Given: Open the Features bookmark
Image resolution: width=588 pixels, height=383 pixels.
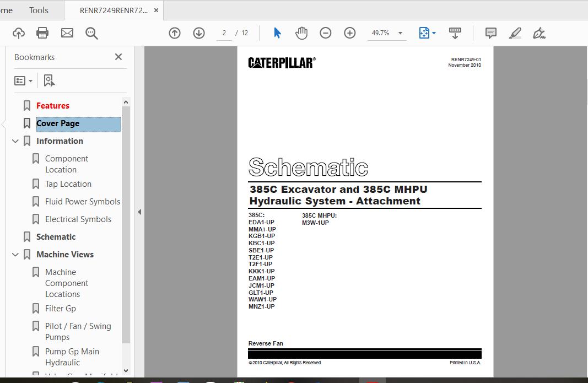Looking at the screenshot, I should coord(53,106).
